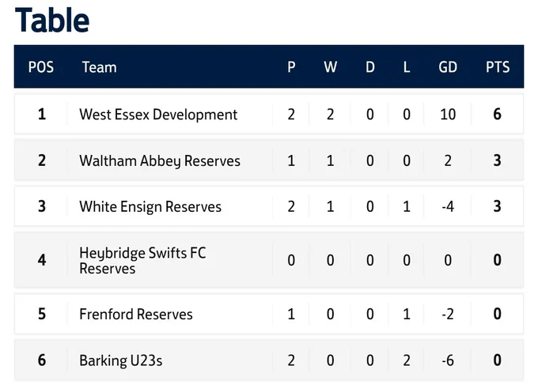Click the L (losses) column header
This screenshot has height=392, width=538.
[407, 67]
